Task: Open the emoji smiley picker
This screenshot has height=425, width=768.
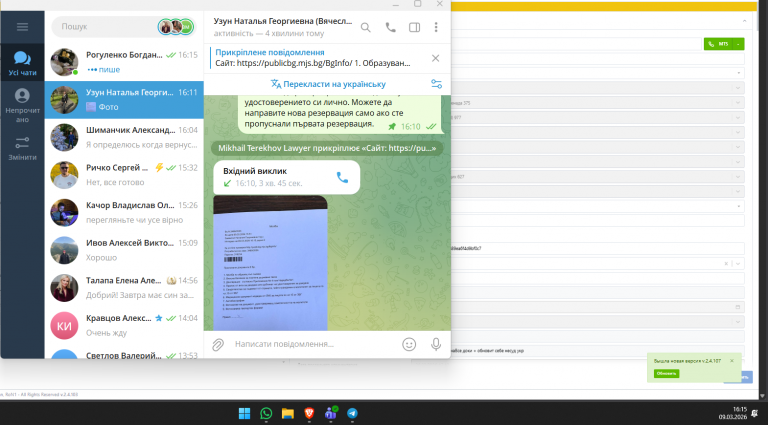Action: point(409,345)
